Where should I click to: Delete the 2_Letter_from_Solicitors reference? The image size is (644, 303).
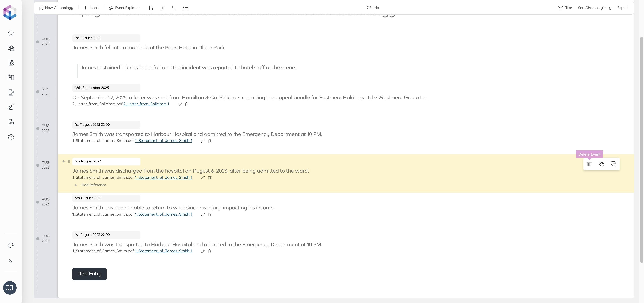pyautogui.click(x=187, y=104)
